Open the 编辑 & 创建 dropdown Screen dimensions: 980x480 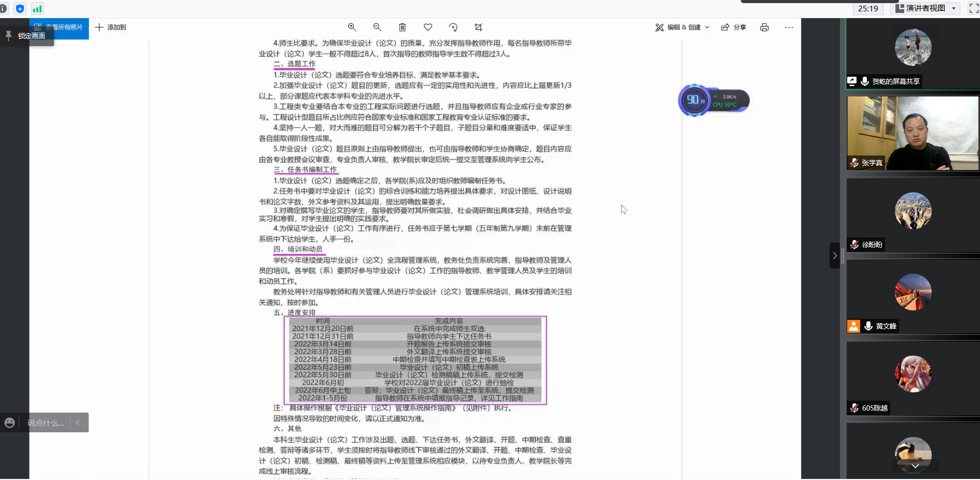(682, 27)
